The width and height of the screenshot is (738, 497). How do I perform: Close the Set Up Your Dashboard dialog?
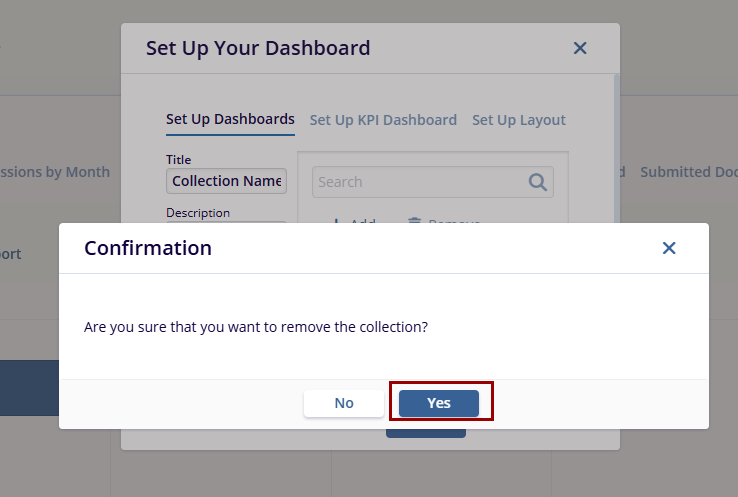point(580,48)
